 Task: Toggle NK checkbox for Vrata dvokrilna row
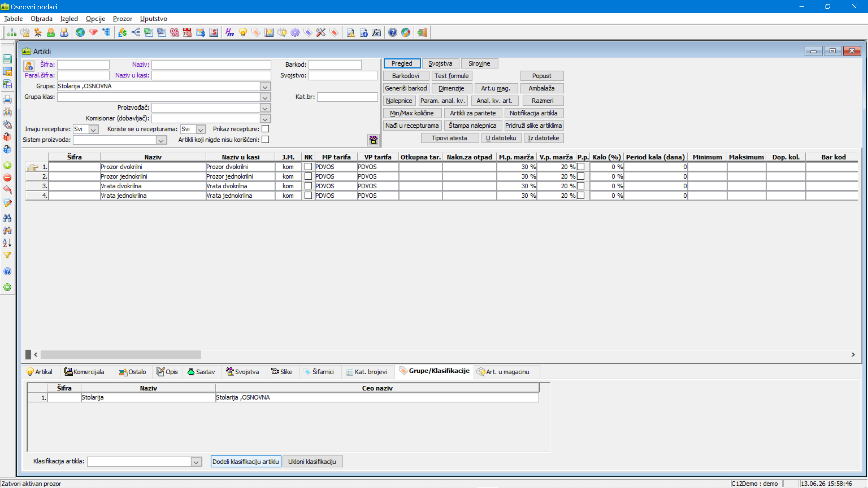[308, 185]
